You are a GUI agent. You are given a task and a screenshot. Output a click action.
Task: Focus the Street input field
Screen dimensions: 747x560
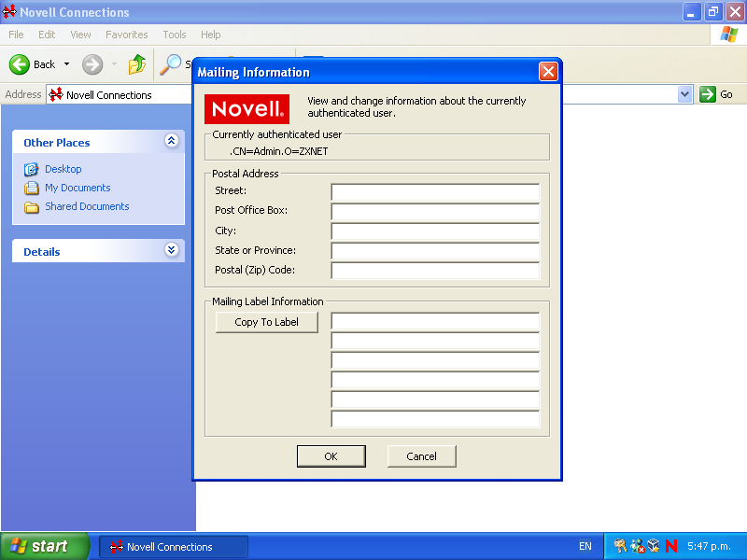tap(435, 192)
